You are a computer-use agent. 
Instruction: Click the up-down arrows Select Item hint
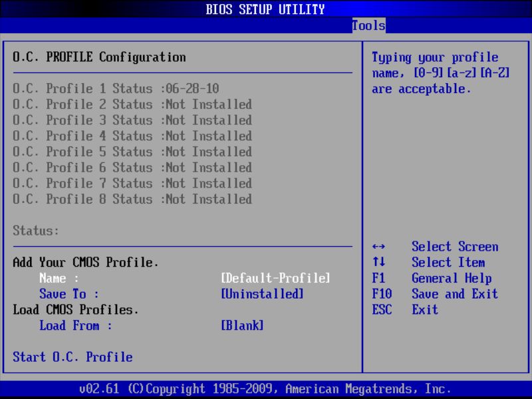[x=428, y=262]
